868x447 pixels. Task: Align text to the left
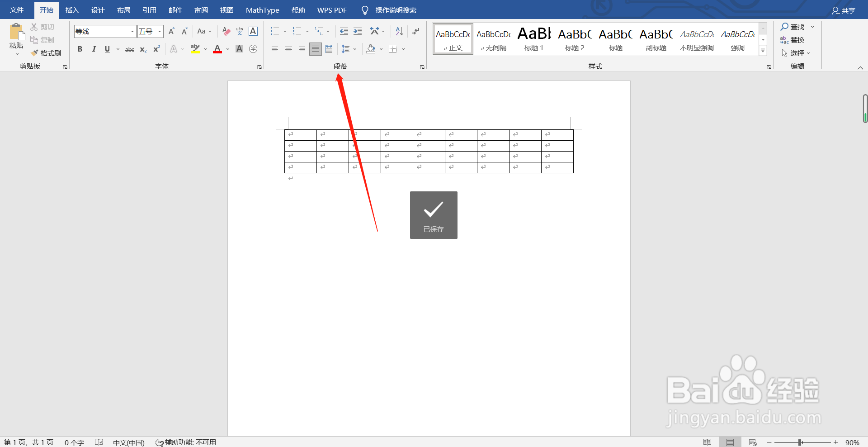[x=275, y=49]
